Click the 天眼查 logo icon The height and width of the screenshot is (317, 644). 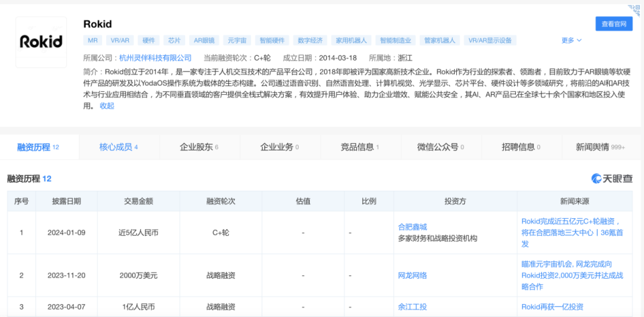pyautogui.click(x=612, y=179)
